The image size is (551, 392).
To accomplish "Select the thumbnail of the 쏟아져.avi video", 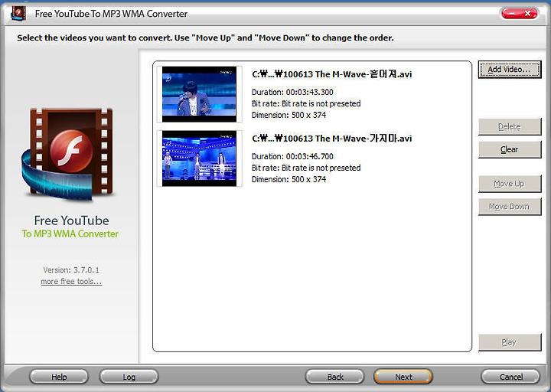I will (199, 94).
